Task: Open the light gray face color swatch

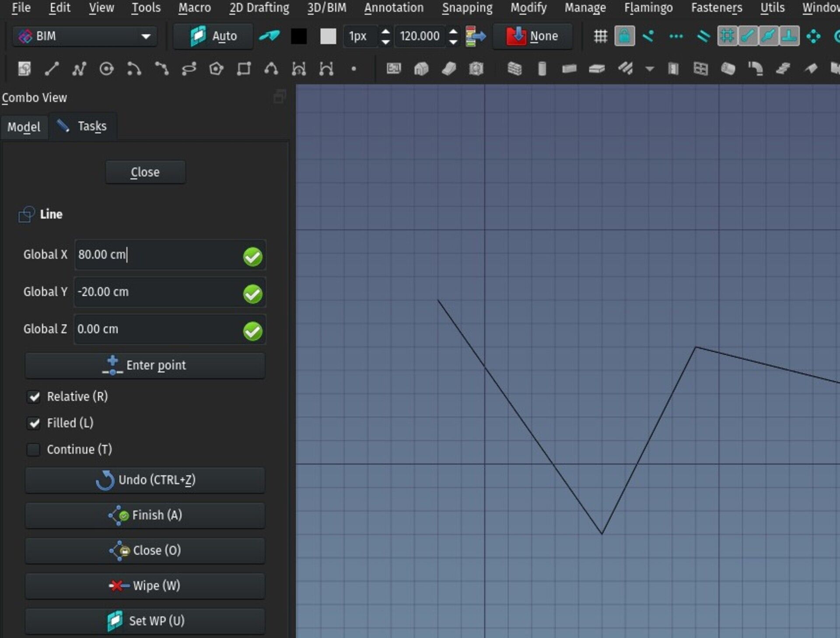Action: tap(328, 36)
